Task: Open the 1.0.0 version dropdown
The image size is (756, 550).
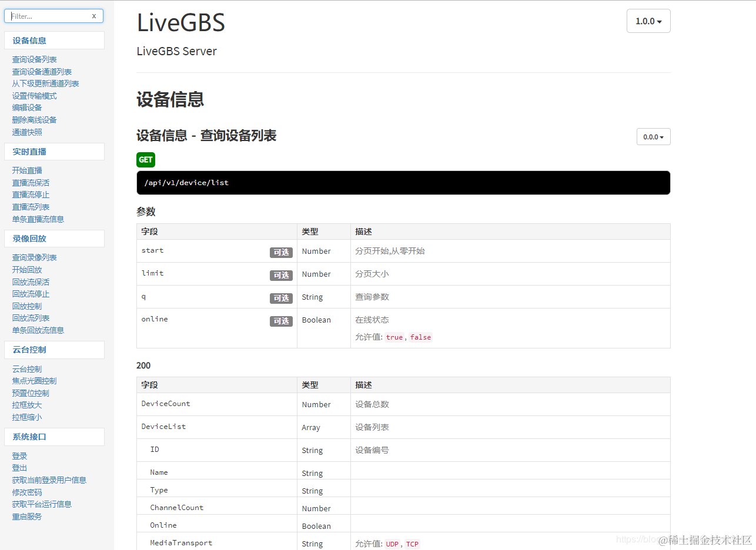Action: (648, 21)
